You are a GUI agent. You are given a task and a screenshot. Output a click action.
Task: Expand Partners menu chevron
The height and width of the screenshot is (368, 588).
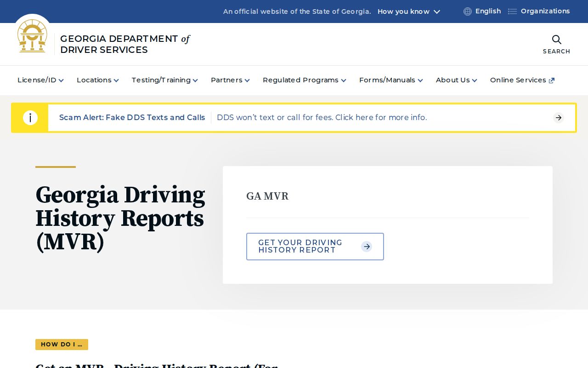pyautogui.click(x=247, y=80)
